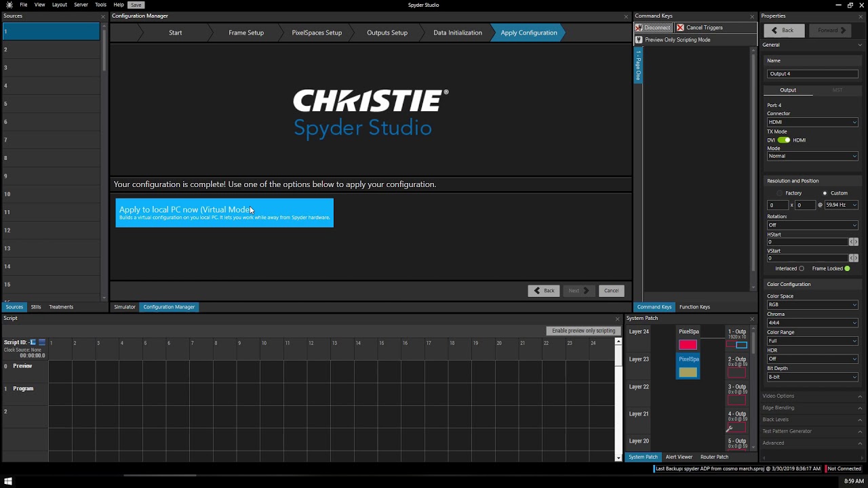Image resolution: width=868 pixels, height=488 pixels.
Task: Open the Rotation dropdown
Action: (x=812, y=225)
